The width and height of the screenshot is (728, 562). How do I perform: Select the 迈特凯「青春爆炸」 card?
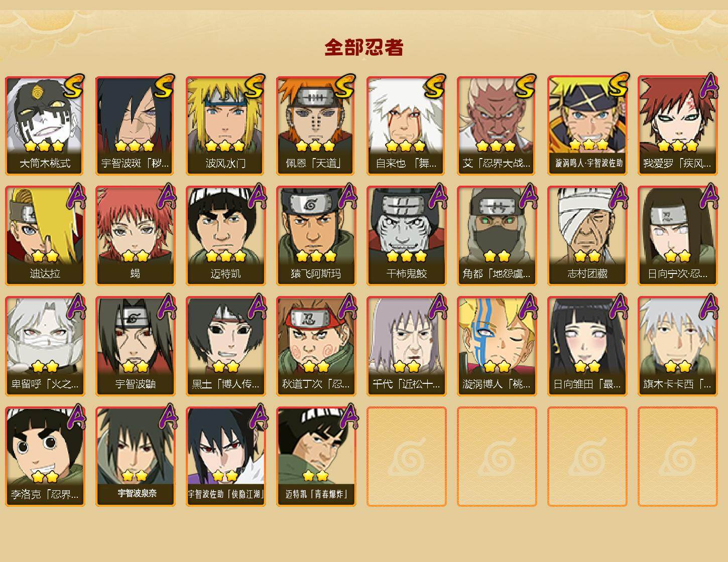(x=316, y=457)
